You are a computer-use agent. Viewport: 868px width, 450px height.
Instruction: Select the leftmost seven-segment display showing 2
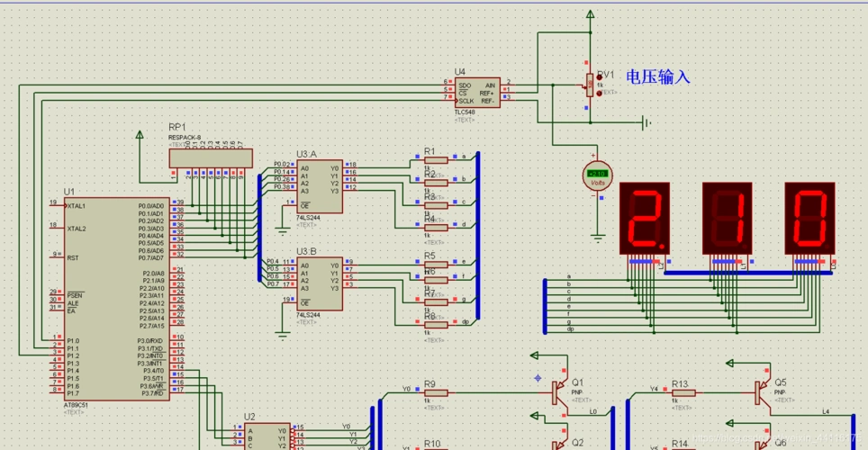[645, 219]
